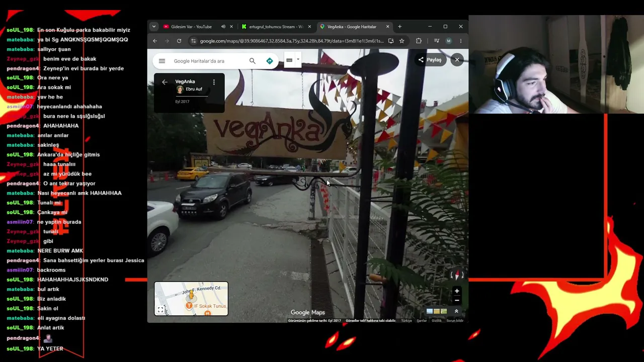
Task: Bookmark this page with the star icon
Action: pyautogui.click(x=401, y=41)
